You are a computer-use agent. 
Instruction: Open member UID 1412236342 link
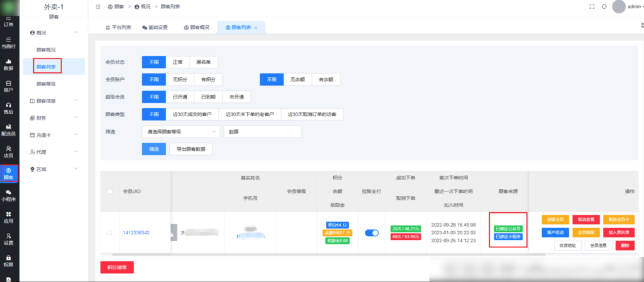click(136, 233)
